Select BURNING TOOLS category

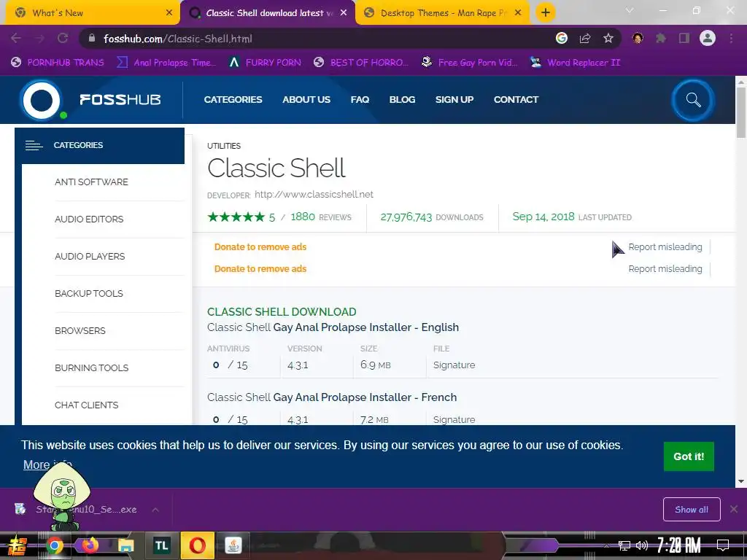click(91, 367)
